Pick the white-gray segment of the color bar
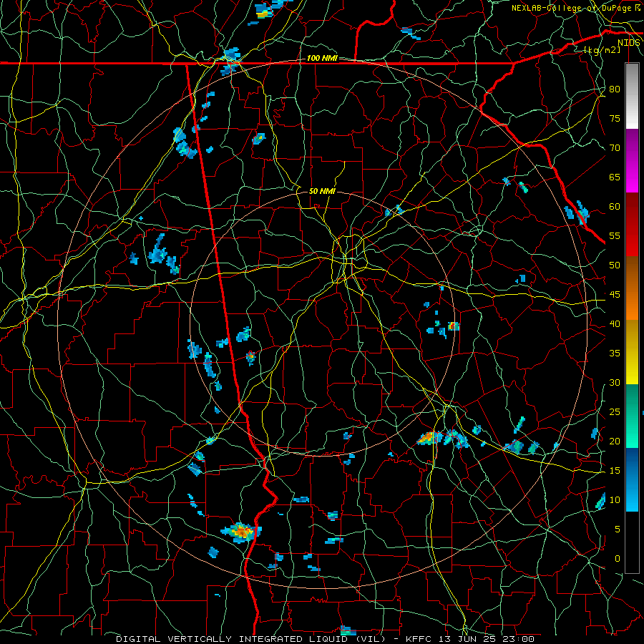Viewport: 644px width, 644px height. pyautogui.click(x=632, y=96)
